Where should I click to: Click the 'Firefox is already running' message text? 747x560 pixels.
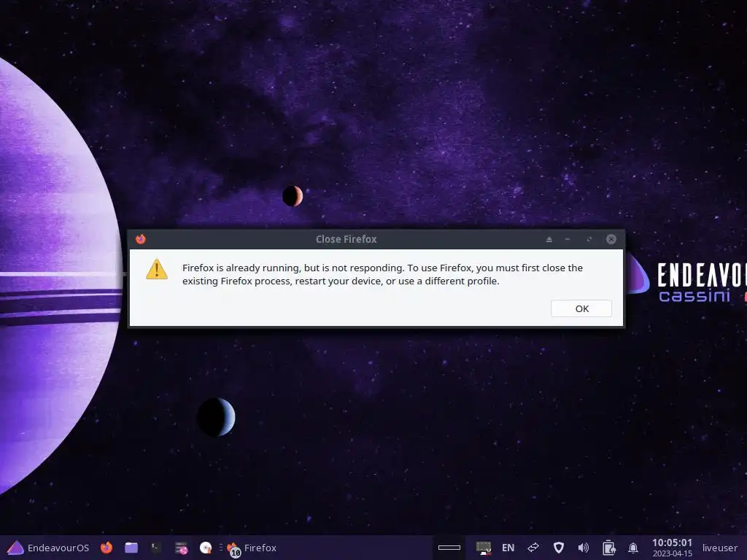tap(382, 274)
